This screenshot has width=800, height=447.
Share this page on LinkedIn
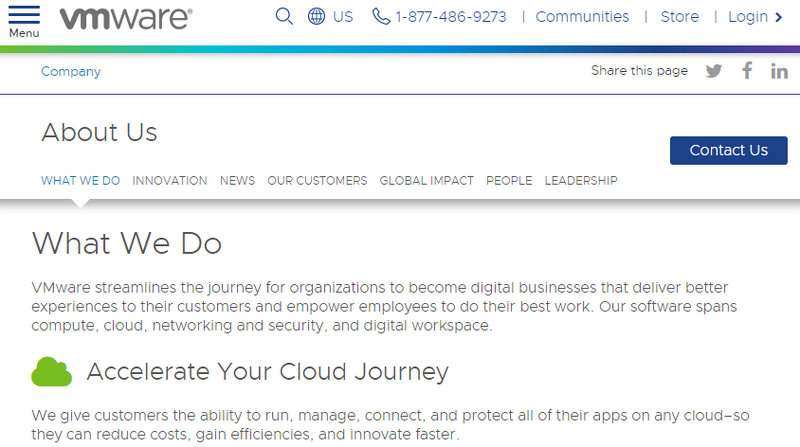coord(779,71)
